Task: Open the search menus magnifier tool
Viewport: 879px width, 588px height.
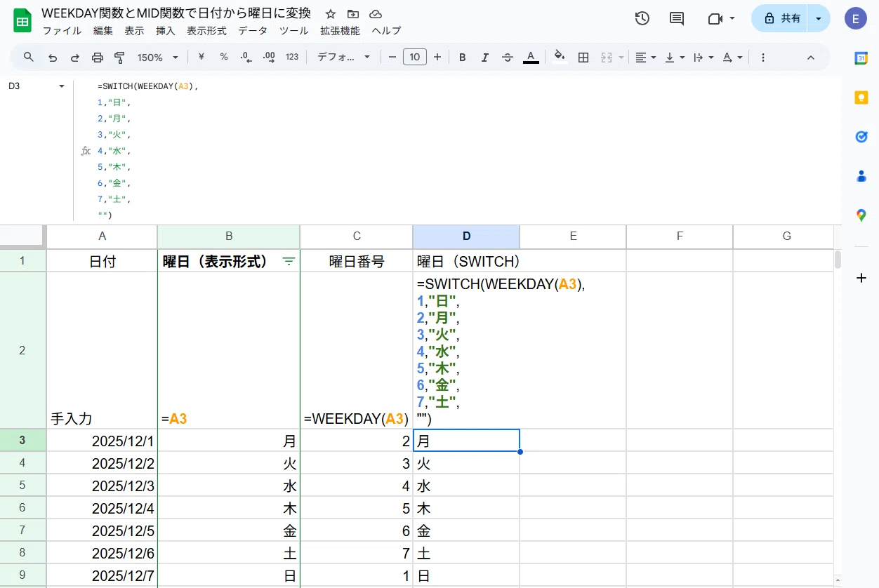Action: tap(29, 57)
